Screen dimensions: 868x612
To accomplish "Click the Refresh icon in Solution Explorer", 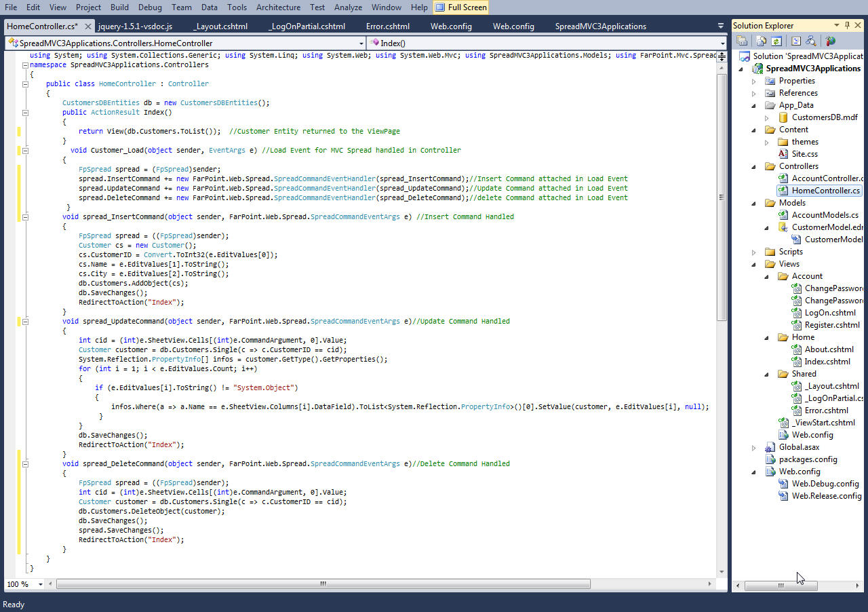I will click(776, 41).
